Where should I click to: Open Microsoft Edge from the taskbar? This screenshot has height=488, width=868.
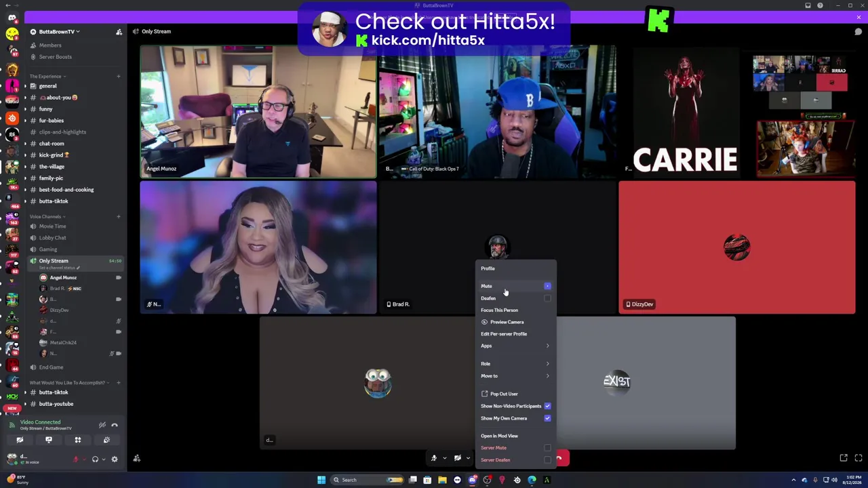click(532, 480)
